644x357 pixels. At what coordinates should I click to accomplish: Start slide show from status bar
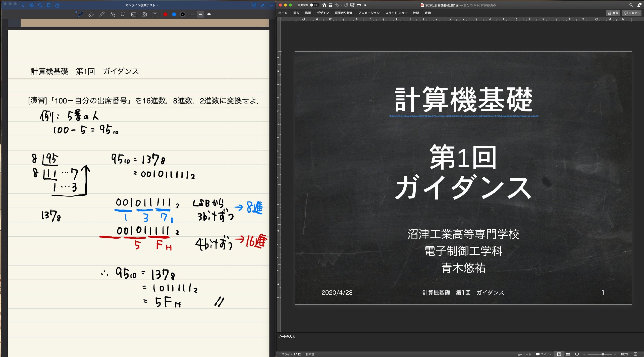(x=577, y=354)
